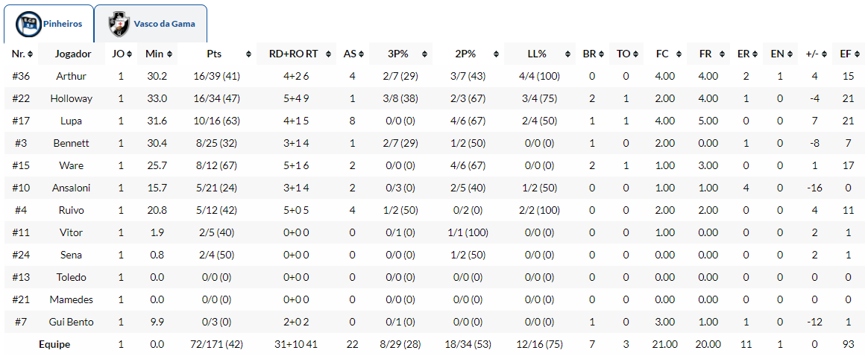Image resolution: width=868 pixels, height=359 pixels.
Task: Sort by RD+RO RT rebounds header
Action: point(293,54)
